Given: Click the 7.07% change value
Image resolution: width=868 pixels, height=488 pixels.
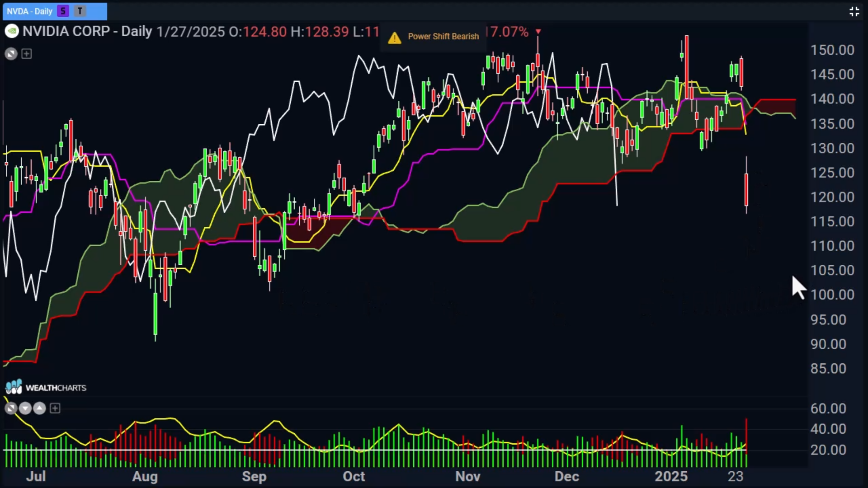Looking at the screenshot, I should coord(508,32).
